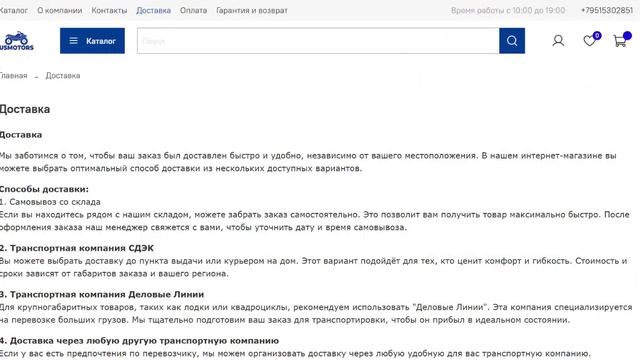640x360 pixels.
Task: Click '4. Доставка через любую другую' heading
Action: (x=139, y=340)
